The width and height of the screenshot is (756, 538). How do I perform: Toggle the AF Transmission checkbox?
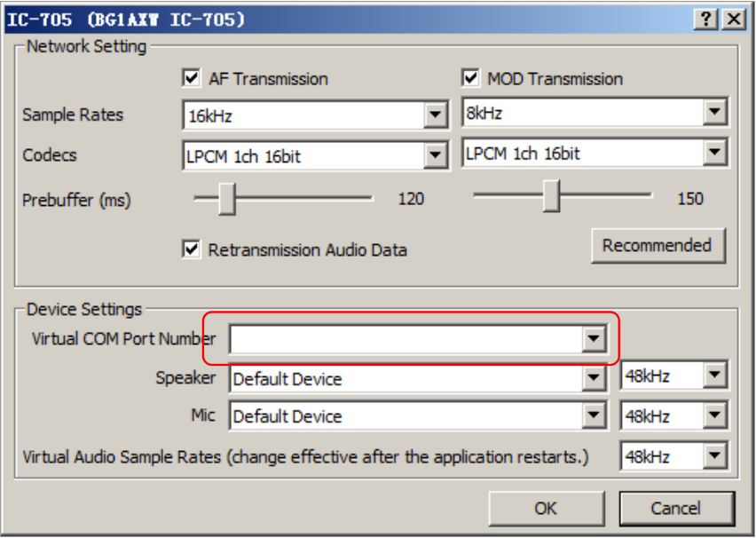click(x=192, y=78)
